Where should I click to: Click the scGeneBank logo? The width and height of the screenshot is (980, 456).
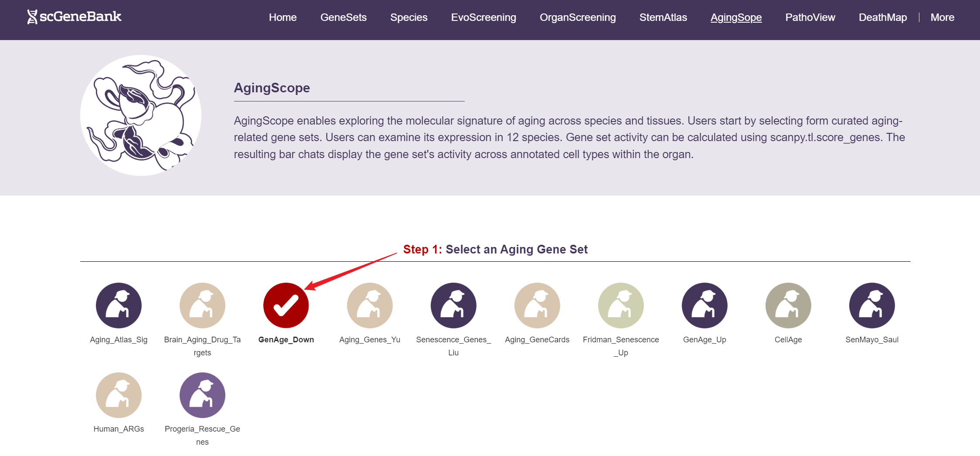pos(74,17)
